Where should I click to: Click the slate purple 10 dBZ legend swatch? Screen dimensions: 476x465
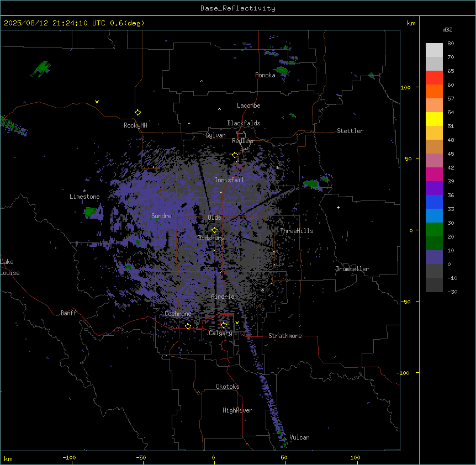coord(434,257)
